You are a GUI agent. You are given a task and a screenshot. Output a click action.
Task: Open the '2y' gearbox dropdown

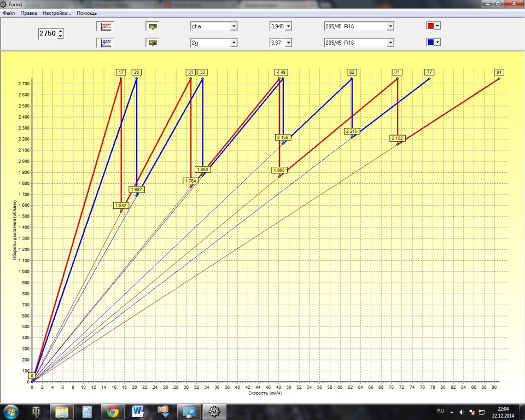[234, 43]
